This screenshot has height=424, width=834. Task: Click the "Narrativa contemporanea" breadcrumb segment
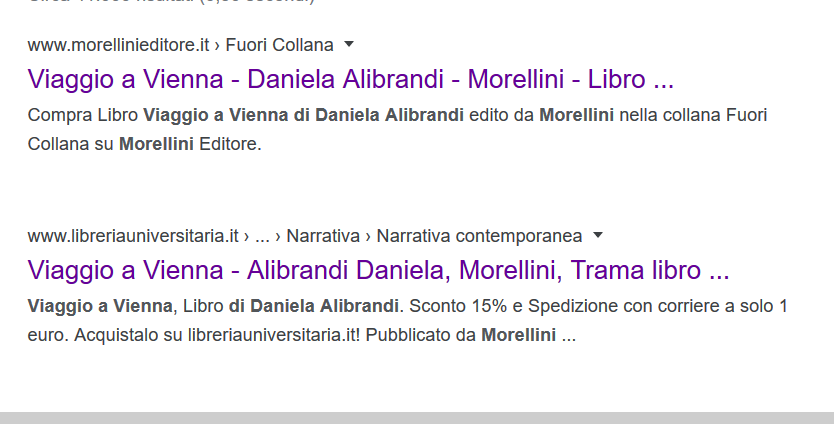(x=479, y=236)
